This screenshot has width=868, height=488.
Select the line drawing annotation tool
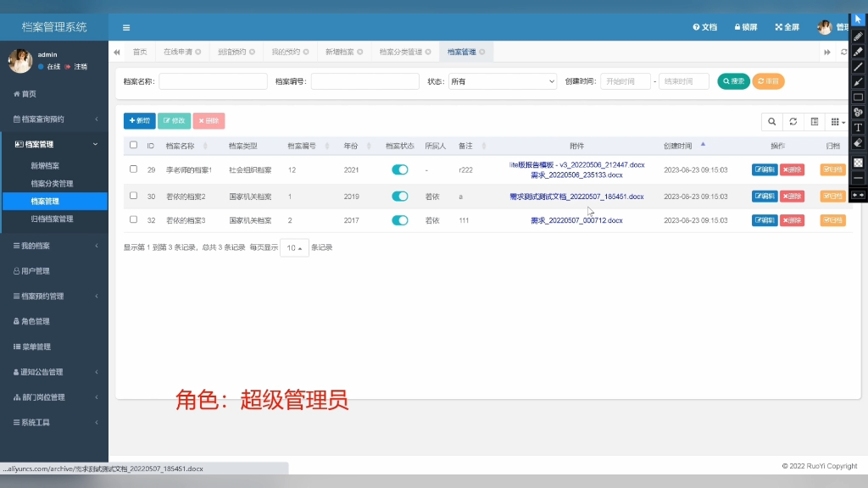(858, 67)
